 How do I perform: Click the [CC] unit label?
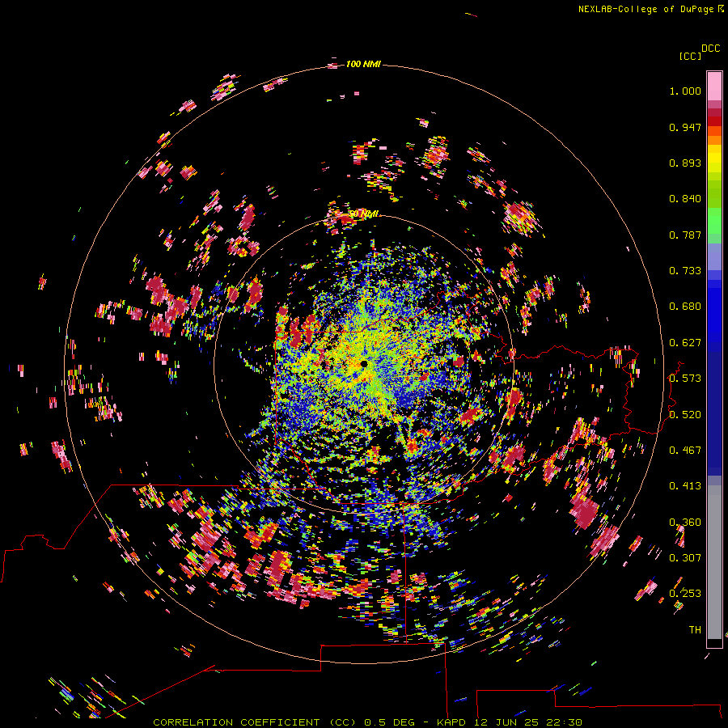pyautogui.click(x=690, y=56)
